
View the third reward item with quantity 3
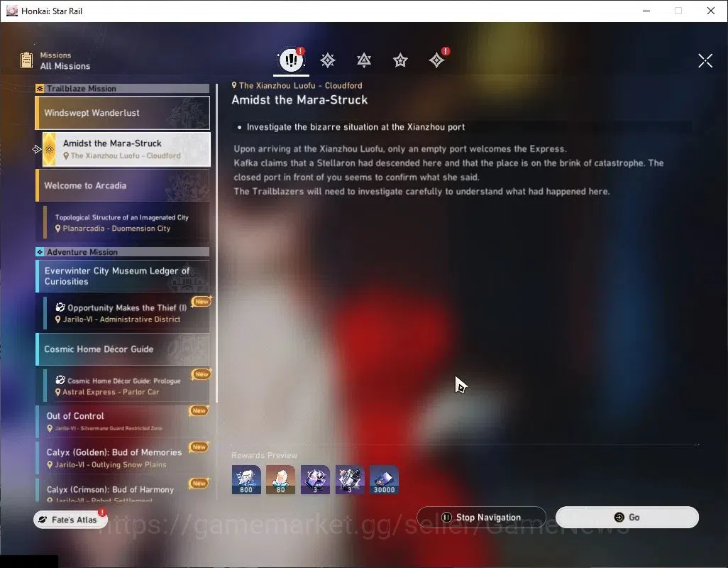click(x=315, y=480)
